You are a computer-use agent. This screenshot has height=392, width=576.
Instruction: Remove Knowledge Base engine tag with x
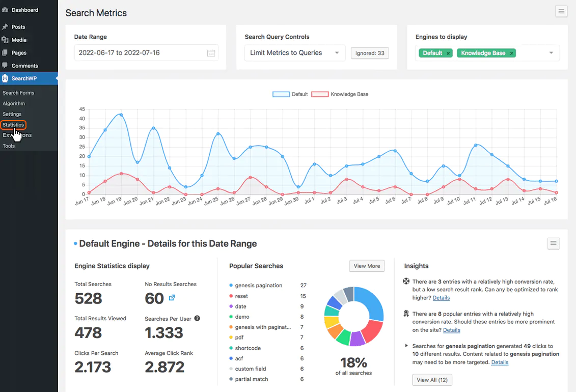[511, 53]
